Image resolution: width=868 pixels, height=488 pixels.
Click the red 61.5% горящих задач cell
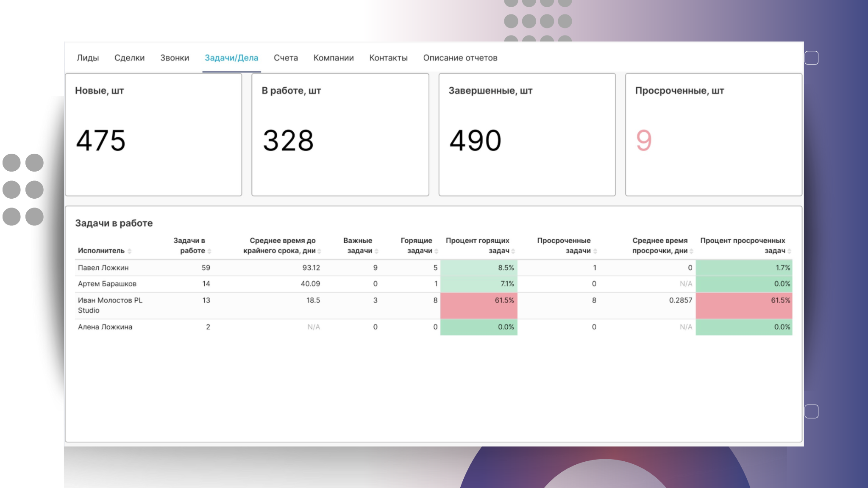pos(504,300)
